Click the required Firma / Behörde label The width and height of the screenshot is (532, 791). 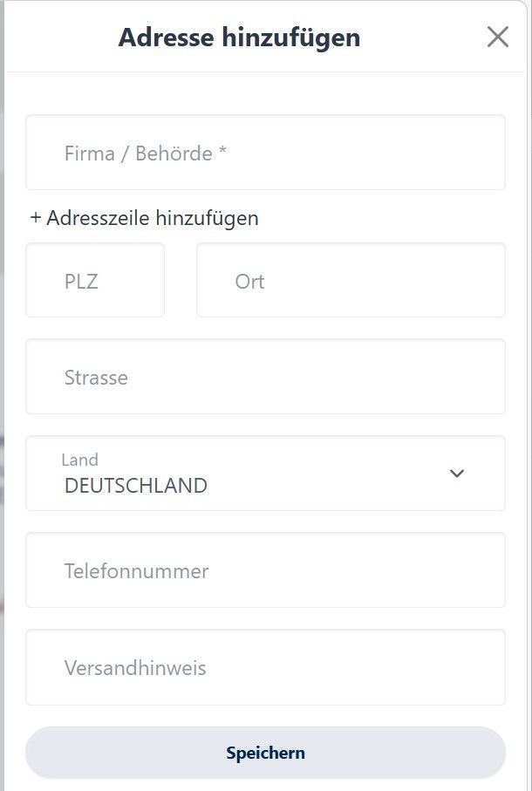(144, 153)
